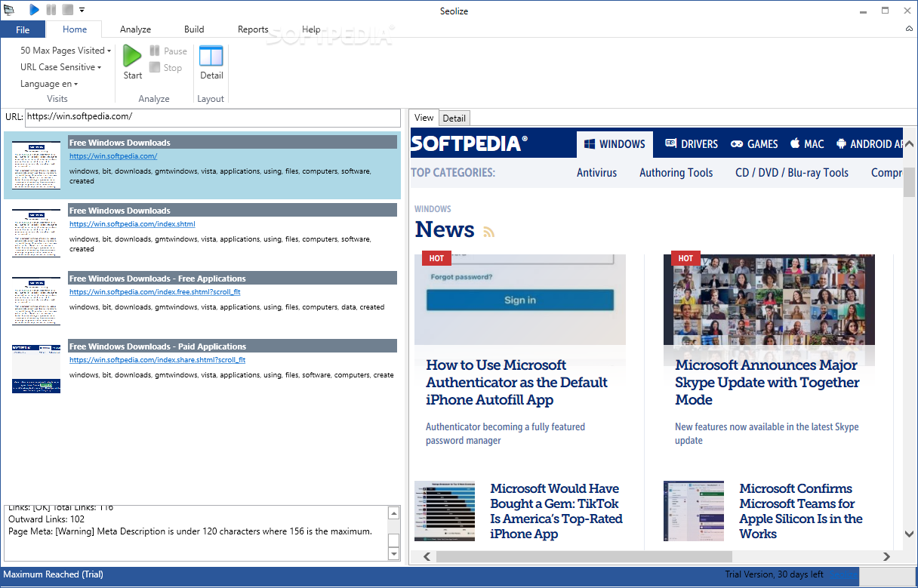Click the 'Free Windows Downloads - Free Applications' title
The image size is (918, 588).
[x=158, y=279]
